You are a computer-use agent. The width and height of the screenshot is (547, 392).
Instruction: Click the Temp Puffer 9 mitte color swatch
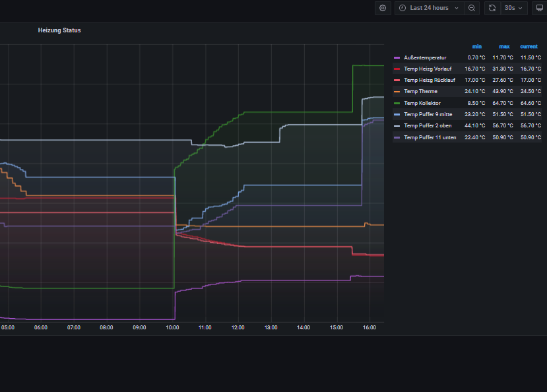pos(397,114)
